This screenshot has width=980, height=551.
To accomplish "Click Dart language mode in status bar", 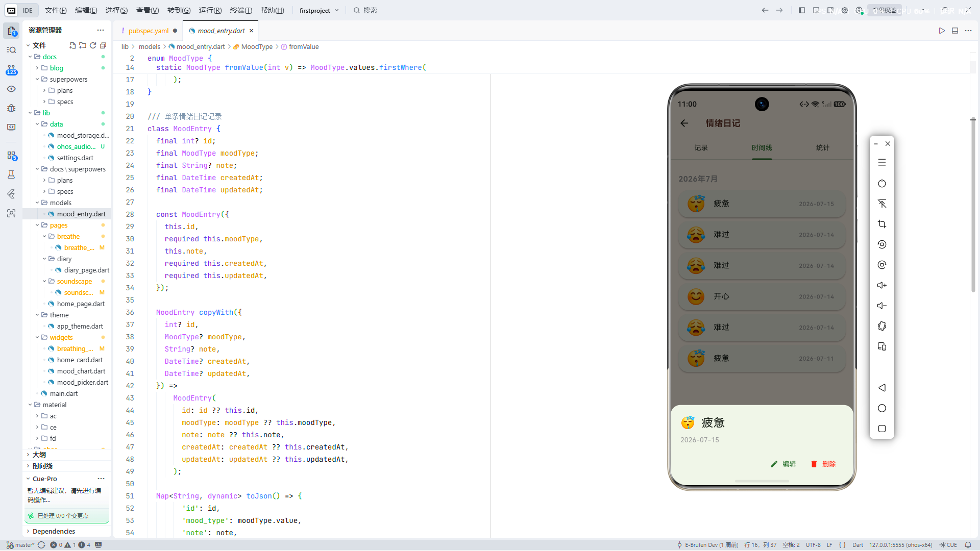I will [x=857, y=545].
